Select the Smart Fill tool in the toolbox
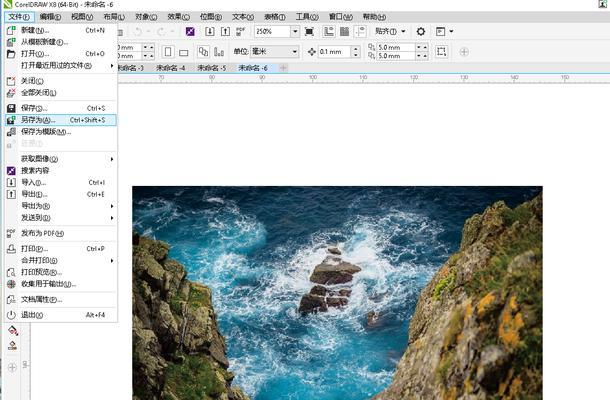610x400 pixels. click(12, 345)
